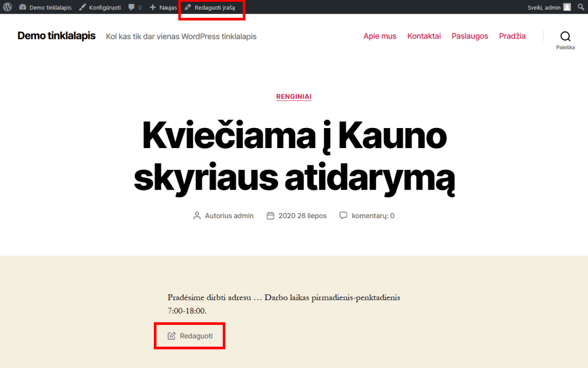Choose Redaguoti įrašą in admin bar
Viewport: 588px width, 368px height.
pyautogui.click(x=215, y=7)
